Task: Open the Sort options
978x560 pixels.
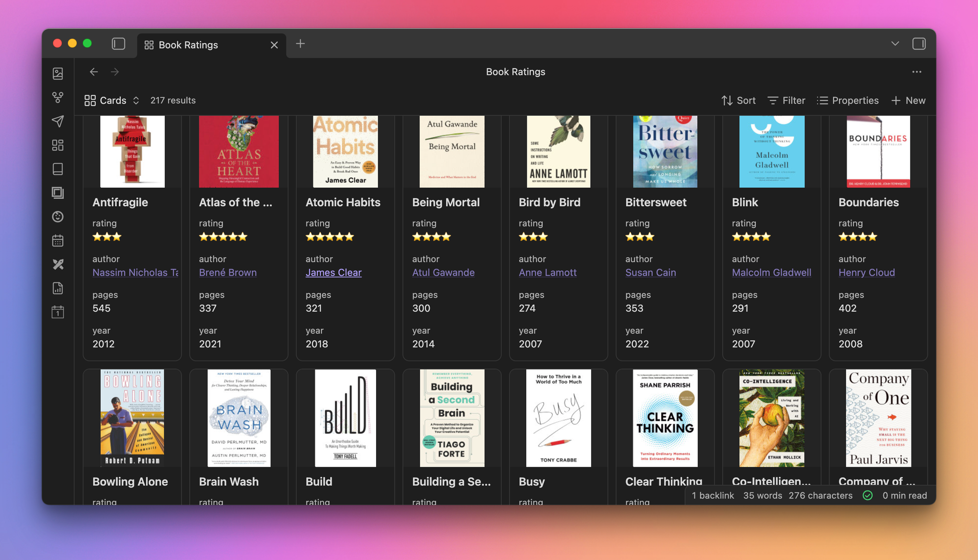Action: 738,100
